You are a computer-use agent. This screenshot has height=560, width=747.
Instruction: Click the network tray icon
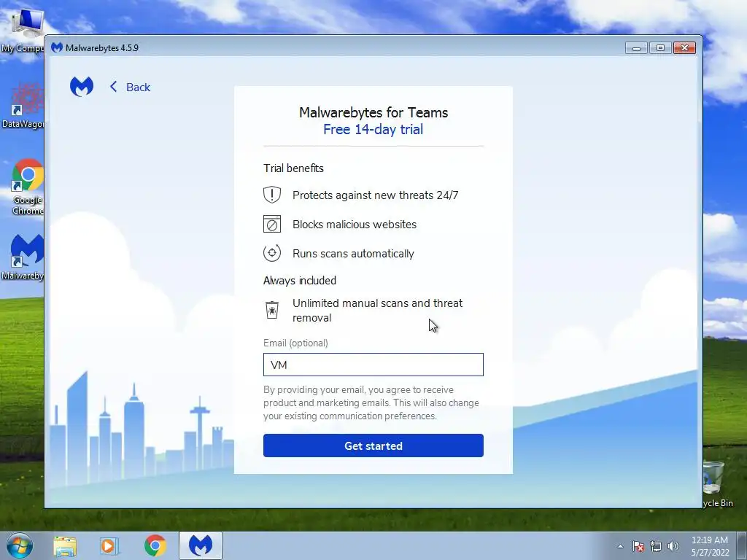(x=656, y=546)
